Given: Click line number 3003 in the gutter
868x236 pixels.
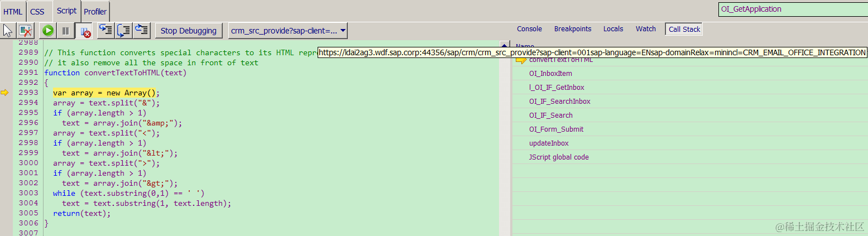Looking at the screenshot, I should (28, 194).
